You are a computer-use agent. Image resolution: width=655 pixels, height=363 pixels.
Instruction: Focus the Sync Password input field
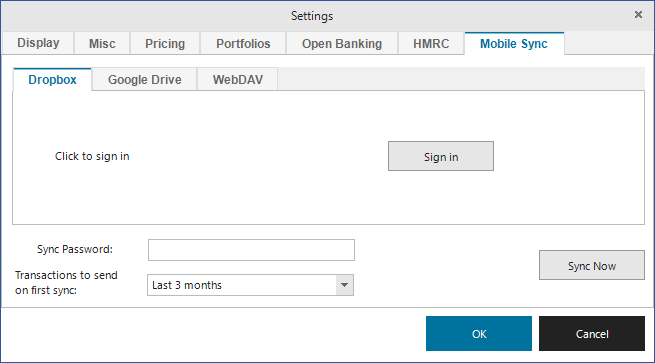point(251,250)
